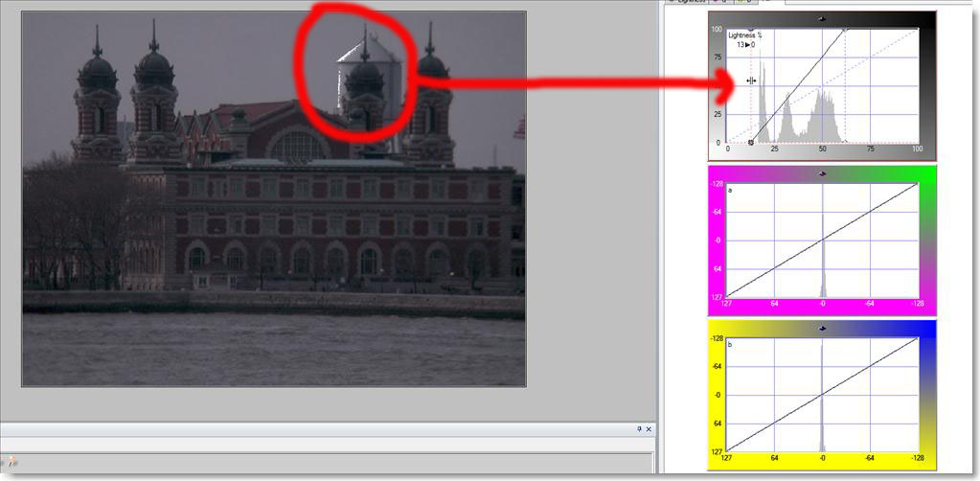Switch to the Lightness tab
The width and height of the screenshot is (980, 481).
point(687,2)
